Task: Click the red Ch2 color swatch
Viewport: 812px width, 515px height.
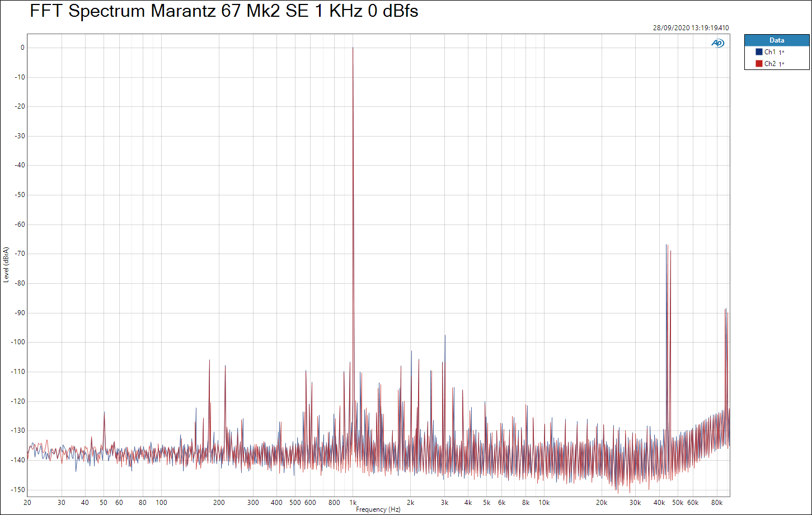Action: 759,64
